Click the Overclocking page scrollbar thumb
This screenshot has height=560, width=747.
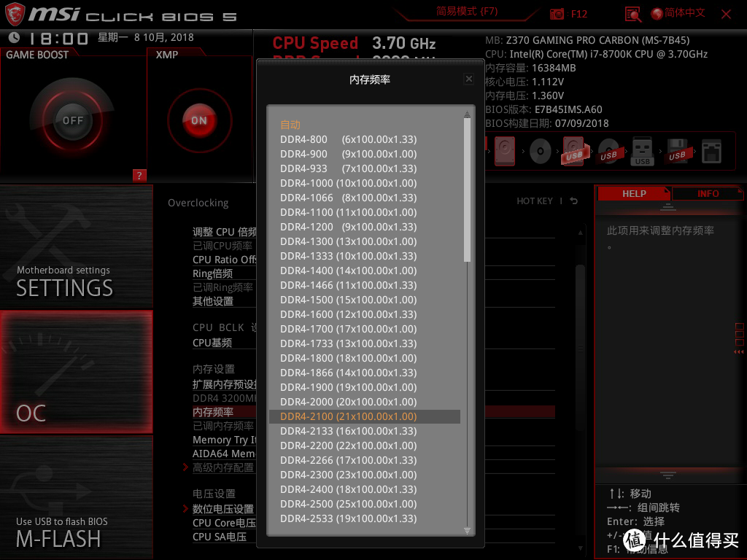coord(580,348)
